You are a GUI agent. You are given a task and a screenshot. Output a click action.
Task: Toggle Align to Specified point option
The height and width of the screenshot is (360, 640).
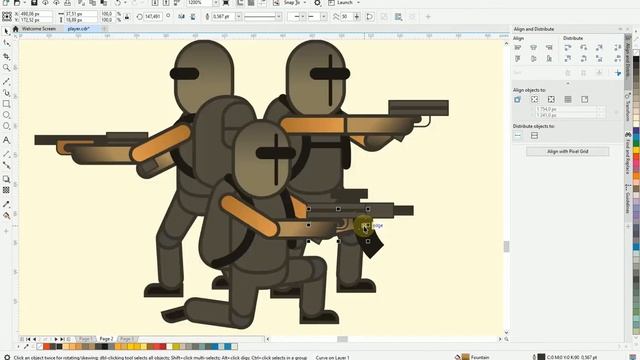click(584, 99)
